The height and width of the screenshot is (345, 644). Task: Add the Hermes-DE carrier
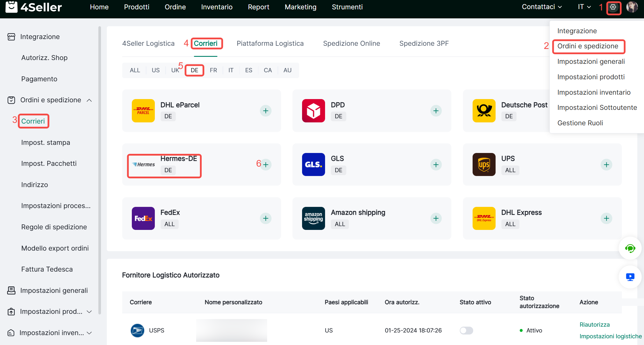pyautogui.click(x=265, y=165)
